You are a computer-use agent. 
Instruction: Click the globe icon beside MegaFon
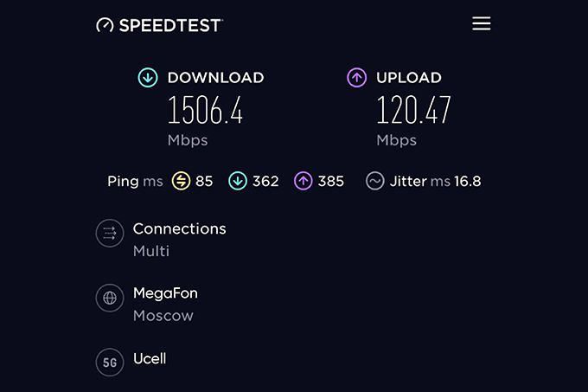109,298
